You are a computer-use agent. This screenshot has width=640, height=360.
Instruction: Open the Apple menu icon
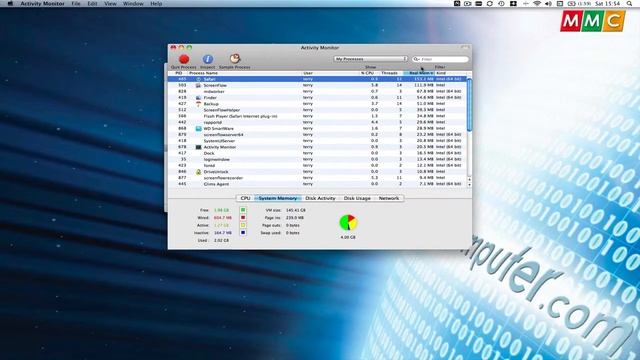(10, 3)
